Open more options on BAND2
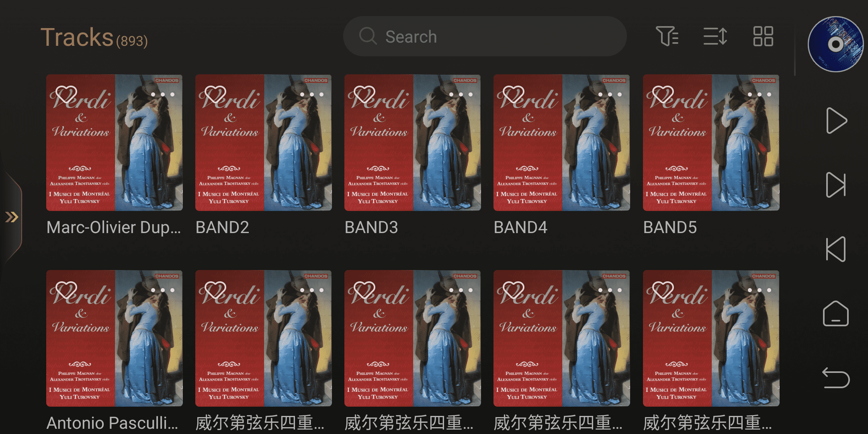This screenshot has height=434, width=868. click(x=312, y=94)
